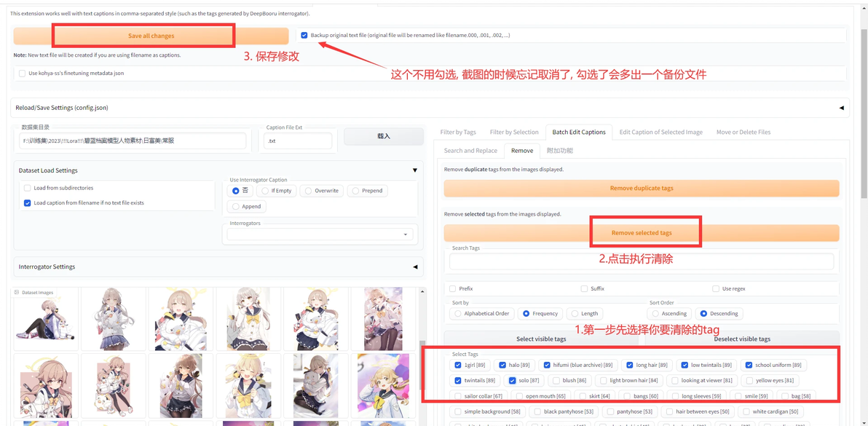
Task: Toggle Load caption from filename option
Action: pyautogui.click(x=27, y=203)
